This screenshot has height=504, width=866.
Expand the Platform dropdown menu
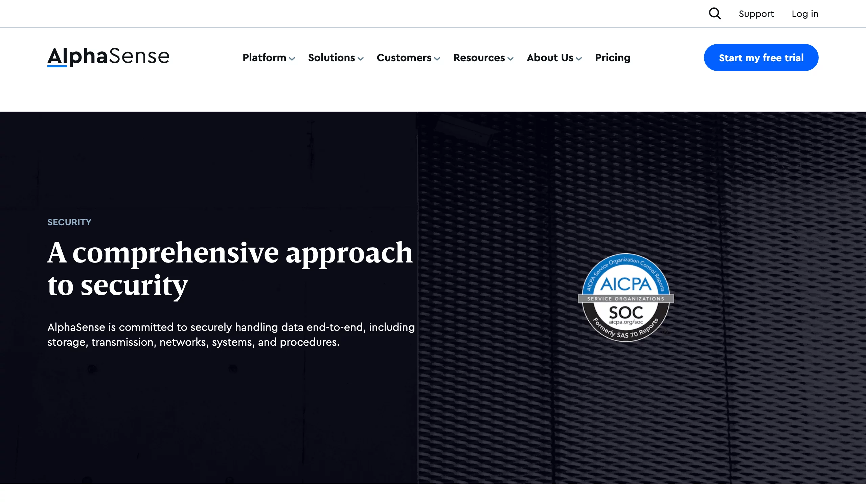(x=269, y=58)
